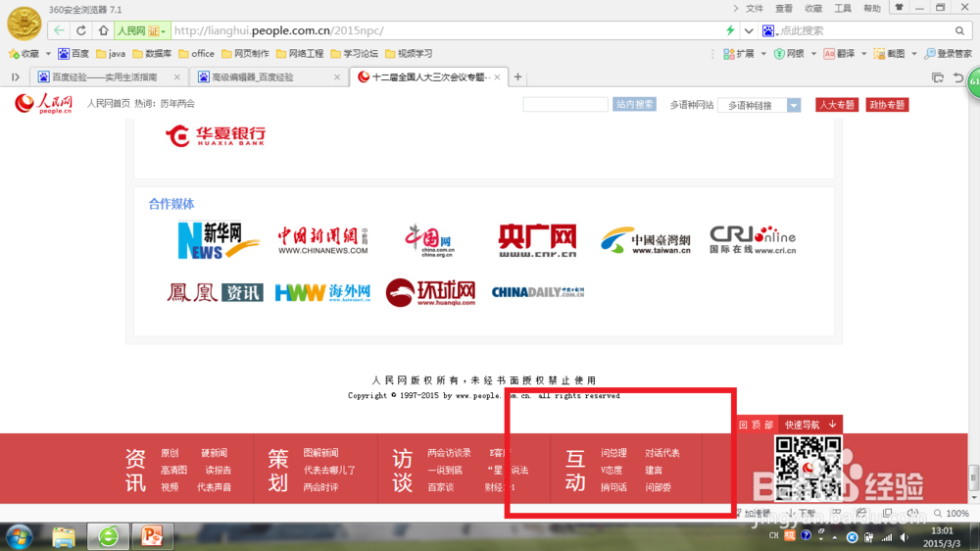Open the 查看 menu
Image resolution: width=980 pixels, height=551 pixels.
coord(784,8)
